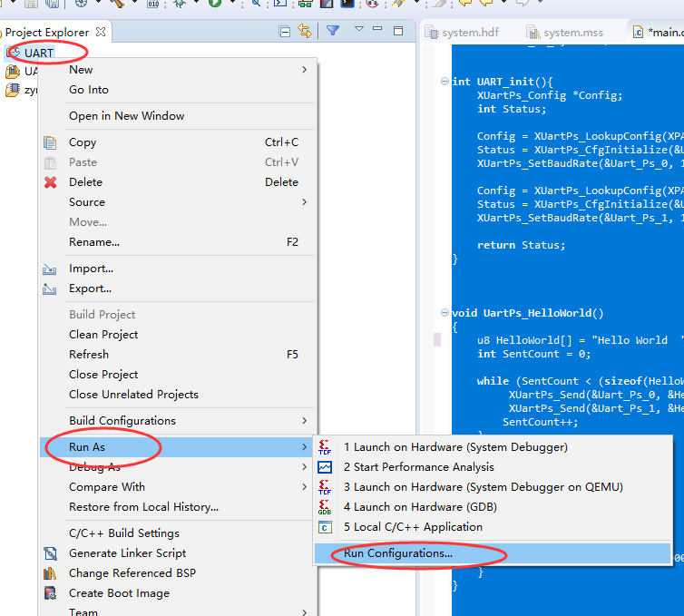Expand Build Configurations submenu arrow

pyautogui.click(x=305, y=421)
